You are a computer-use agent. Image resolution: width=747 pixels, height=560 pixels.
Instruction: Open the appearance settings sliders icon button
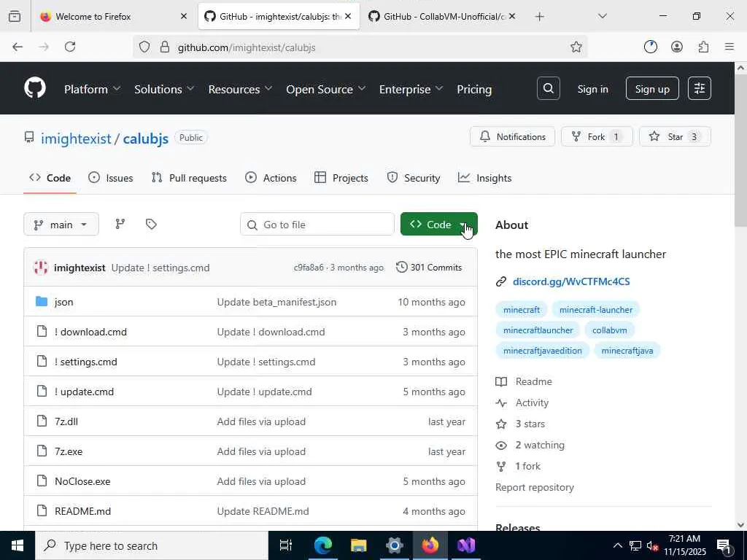[700, 88]
